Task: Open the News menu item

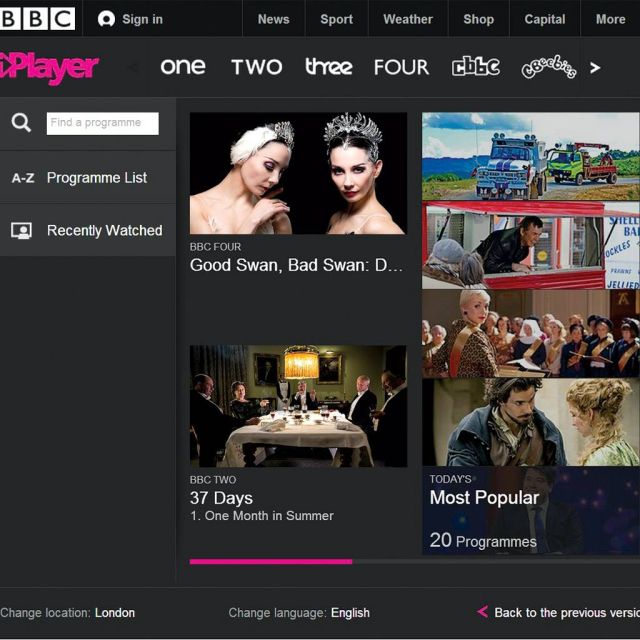Action: tap(273, 19)
